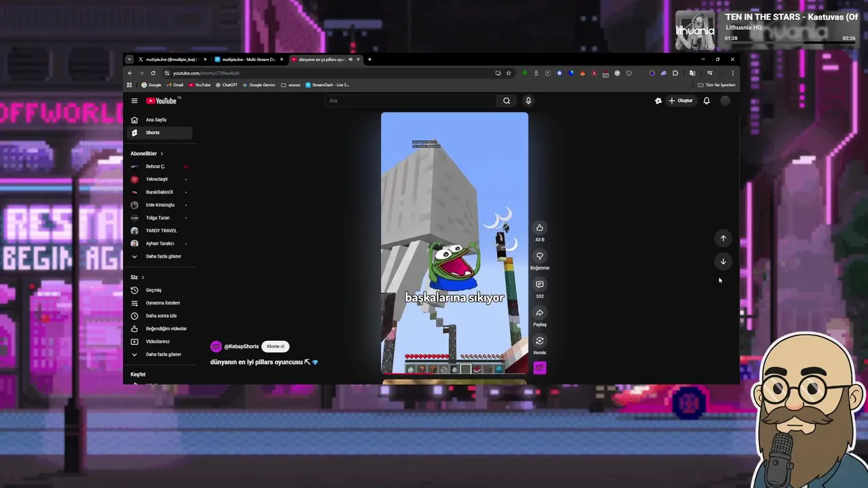Open the Abonelikler section chevron
This screenshot has width=868, height=488.
coord(161,154)
